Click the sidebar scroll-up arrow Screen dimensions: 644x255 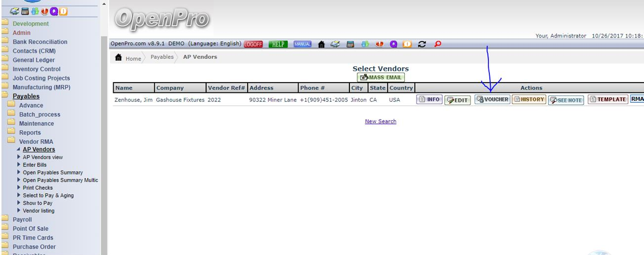[x=103, y=4]
